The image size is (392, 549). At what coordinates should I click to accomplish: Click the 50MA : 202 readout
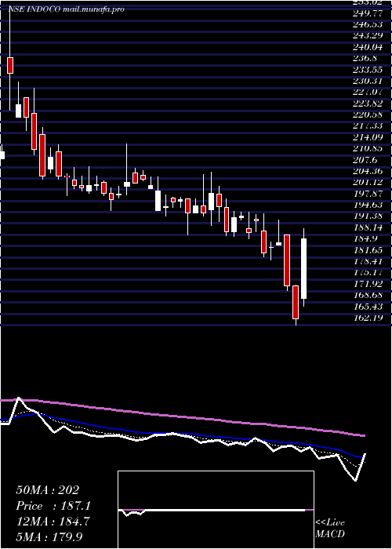click(x=48, y=490)
